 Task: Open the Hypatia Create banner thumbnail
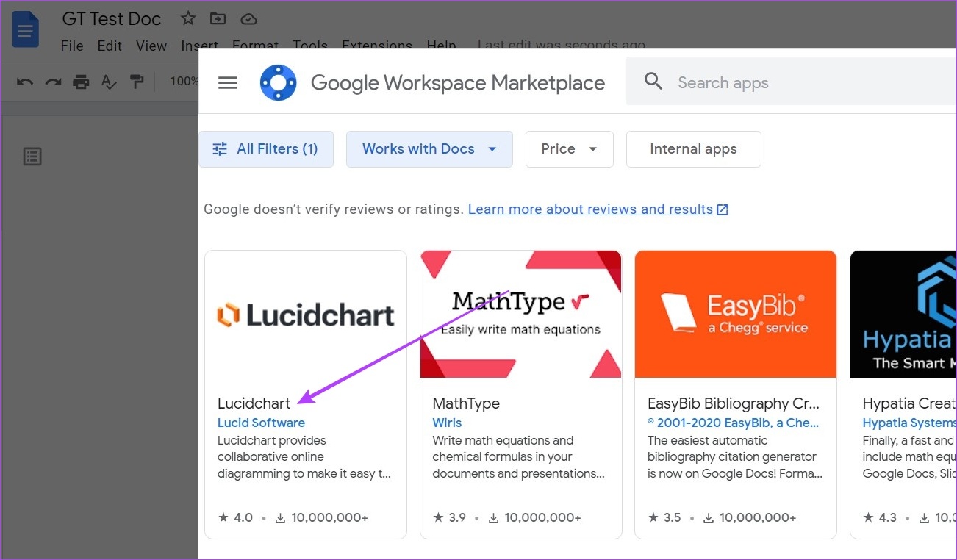(x=903, y=315)
